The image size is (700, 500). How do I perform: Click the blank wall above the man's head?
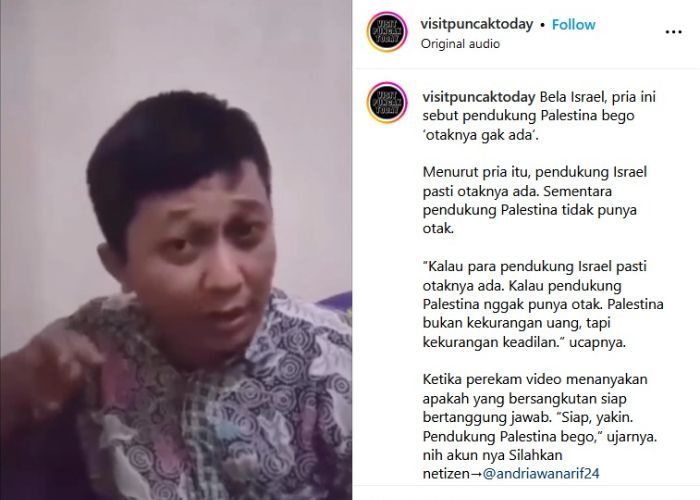point(179,45)
